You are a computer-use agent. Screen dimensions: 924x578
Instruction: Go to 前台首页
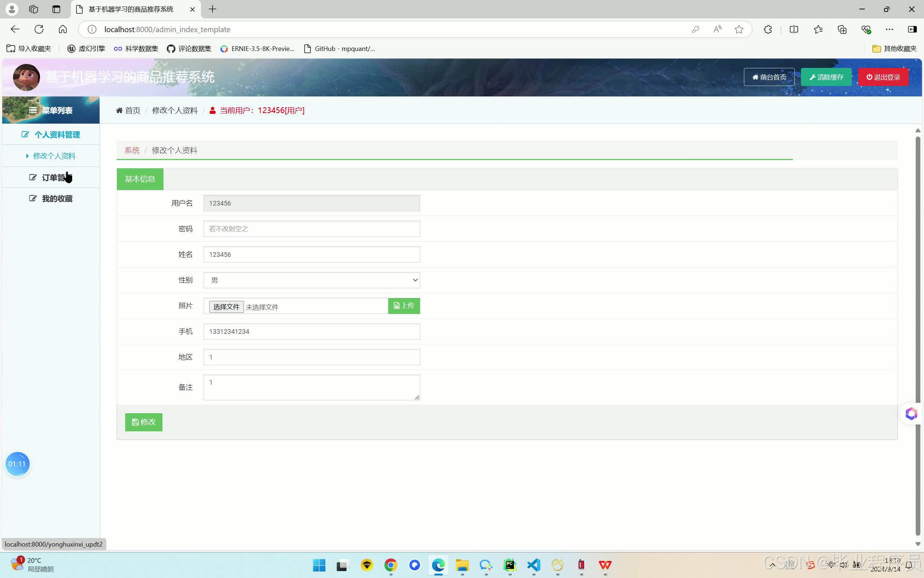pos(769,77)
